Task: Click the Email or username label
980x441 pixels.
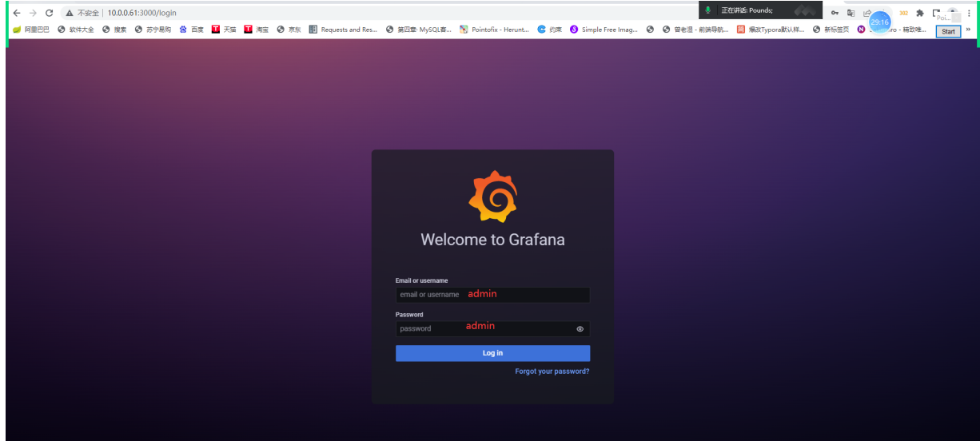Action: pos(421,280)
